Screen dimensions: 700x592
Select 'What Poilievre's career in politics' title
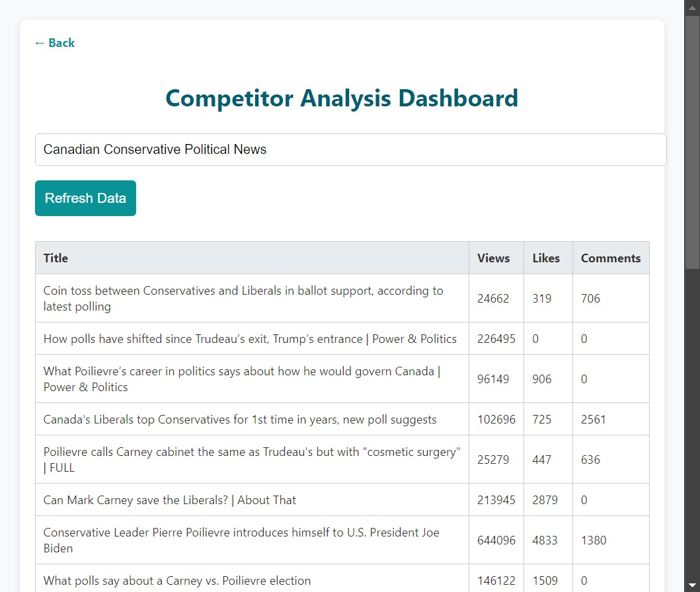pos(242,379)
